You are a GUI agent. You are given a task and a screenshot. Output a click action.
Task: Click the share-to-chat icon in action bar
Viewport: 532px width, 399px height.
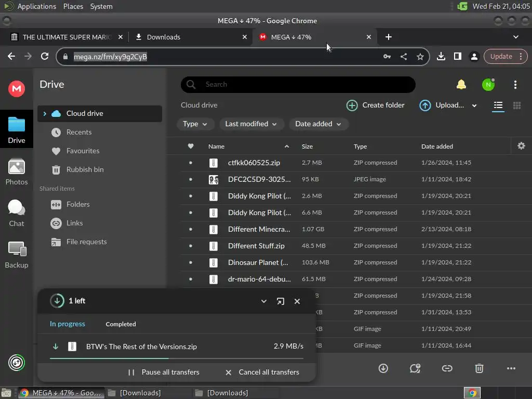click(415, 368)
